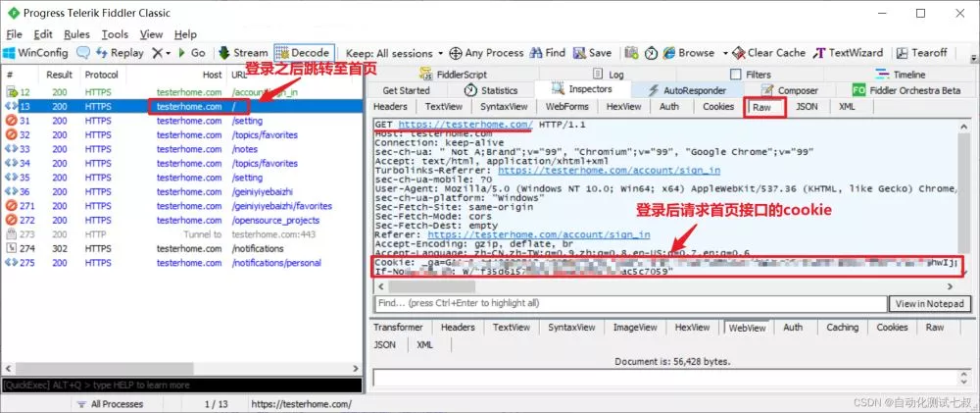Open the testerhome.com request URL link
The height and width of the screenshot is (413, 980).
coord(465,125)
